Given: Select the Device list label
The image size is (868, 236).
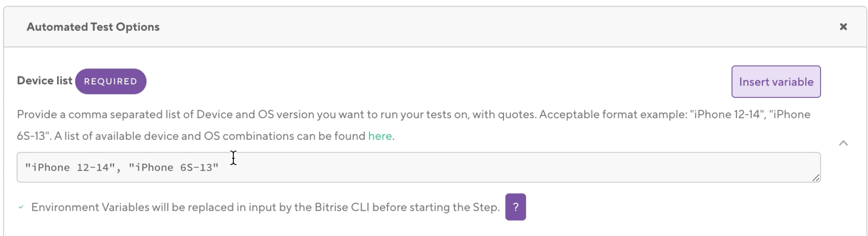Looking at the screenshot, I should [44, 81].
